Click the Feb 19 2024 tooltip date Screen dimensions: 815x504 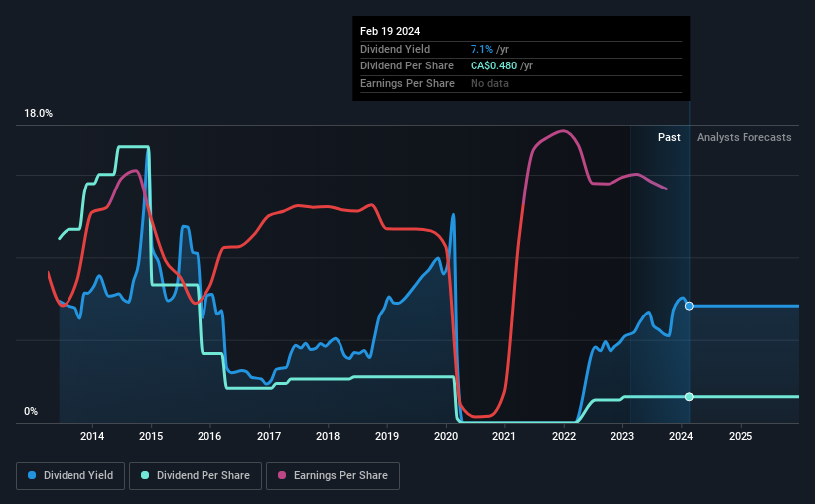(x=390, y=31)
